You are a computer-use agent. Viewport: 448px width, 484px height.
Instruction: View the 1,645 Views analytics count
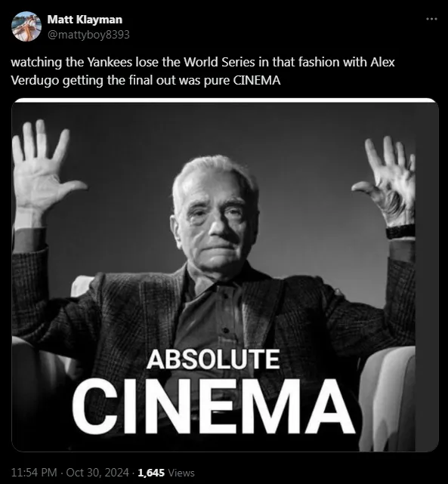(166, 472)
